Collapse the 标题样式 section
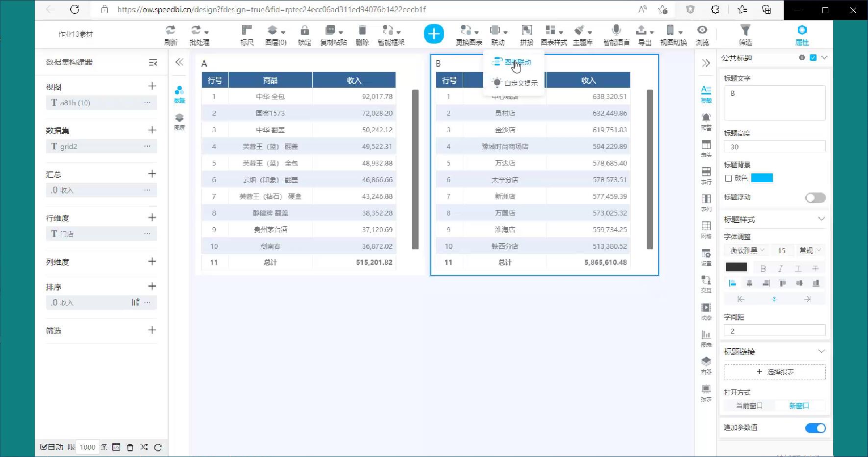This screenshot has height=457, width=868. (821, 219)
